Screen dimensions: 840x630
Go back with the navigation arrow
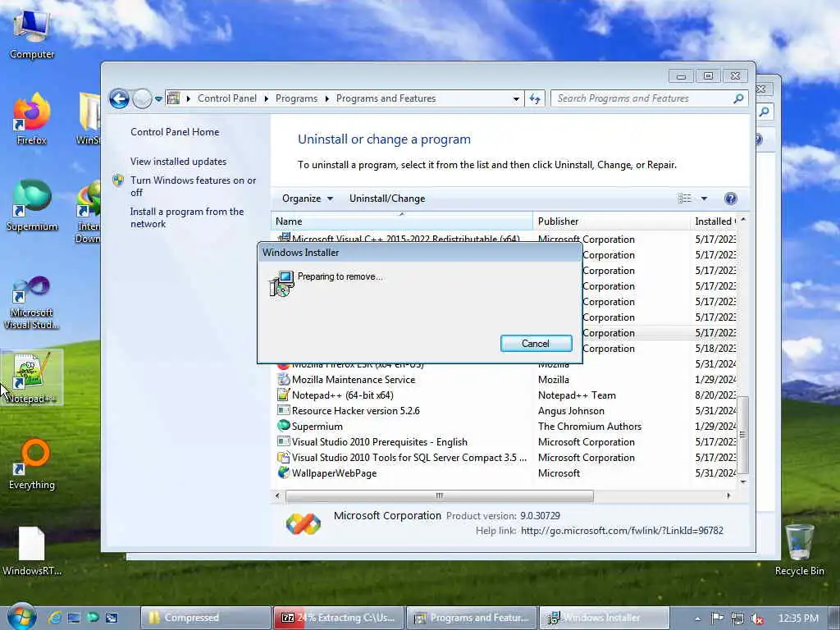(119, 98)
